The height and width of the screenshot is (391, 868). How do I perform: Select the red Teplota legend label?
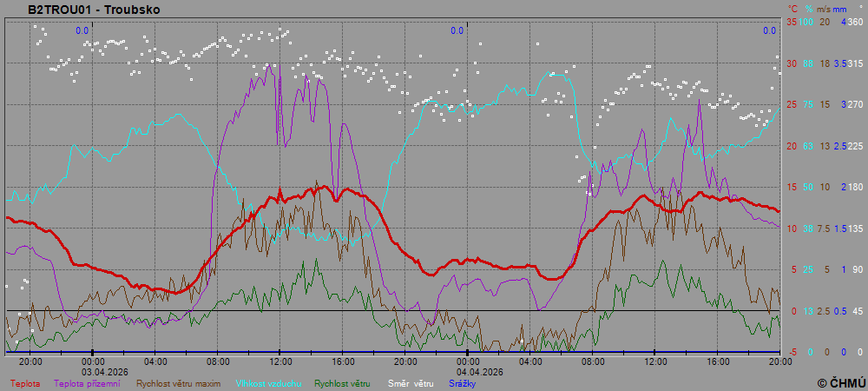click(25, 383)
